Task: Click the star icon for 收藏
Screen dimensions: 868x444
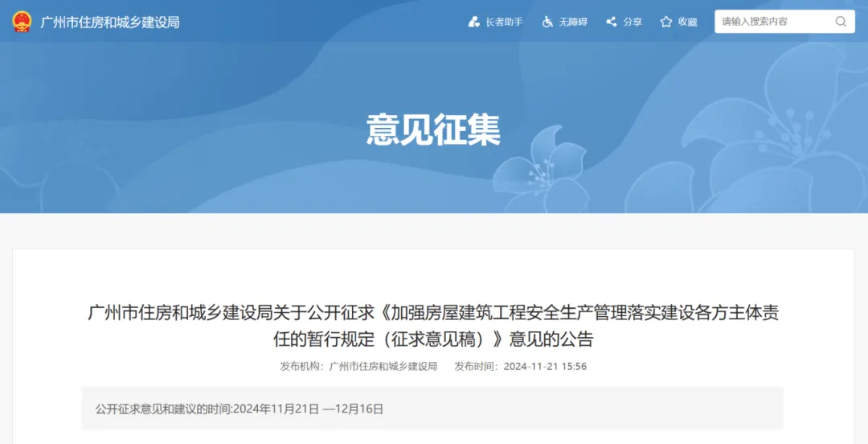Action: [665, 22]
